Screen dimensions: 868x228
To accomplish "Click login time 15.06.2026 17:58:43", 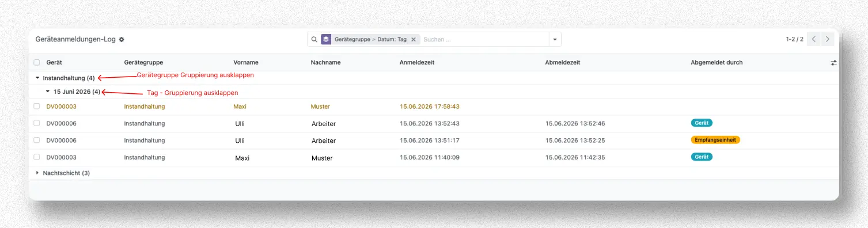I will (x=429, y=107).
